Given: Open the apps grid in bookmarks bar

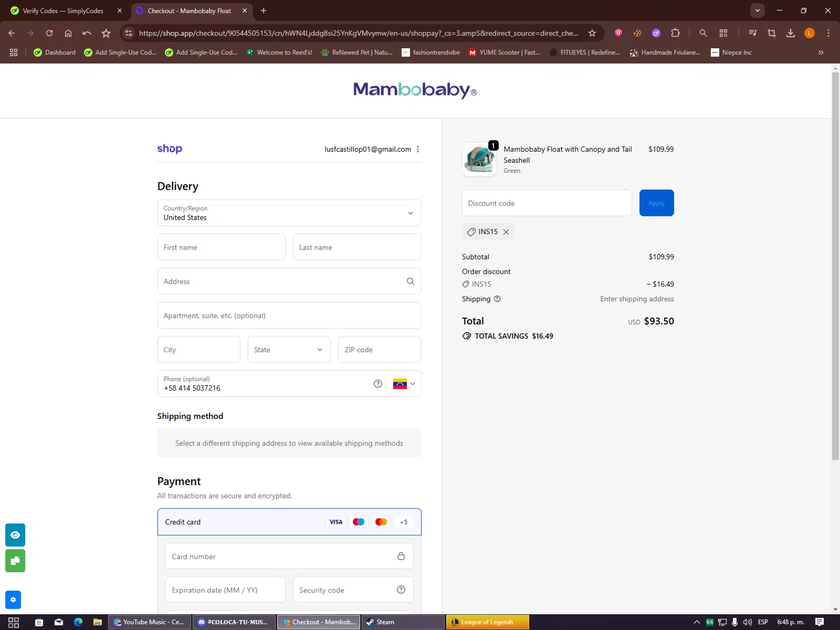Looking at the screenshot, I should [x=13, y=53].
